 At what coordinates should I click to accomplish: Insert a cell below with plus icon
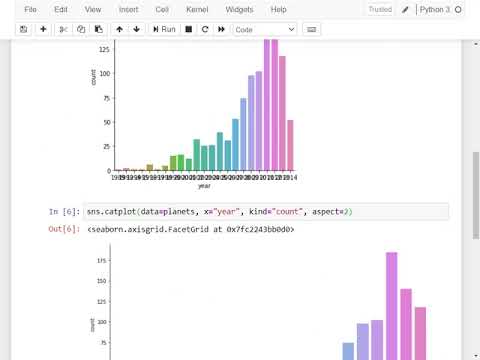[x=43, y=29]
